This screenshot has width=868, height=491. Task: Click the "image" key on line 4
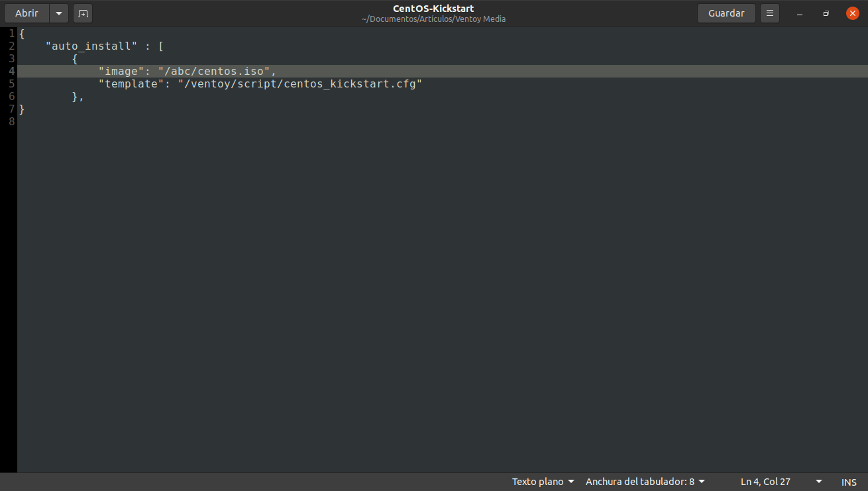[121, 72]
